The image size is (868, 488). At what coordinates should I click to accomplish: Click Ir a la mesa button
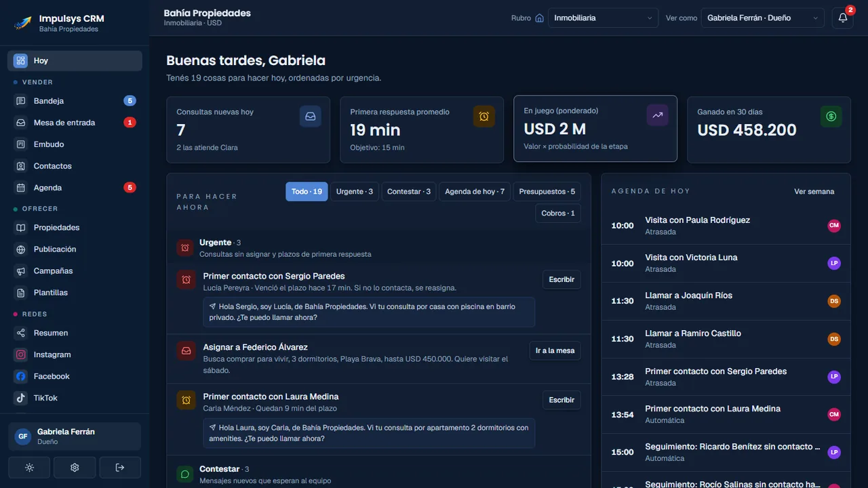tap(555, 351)
